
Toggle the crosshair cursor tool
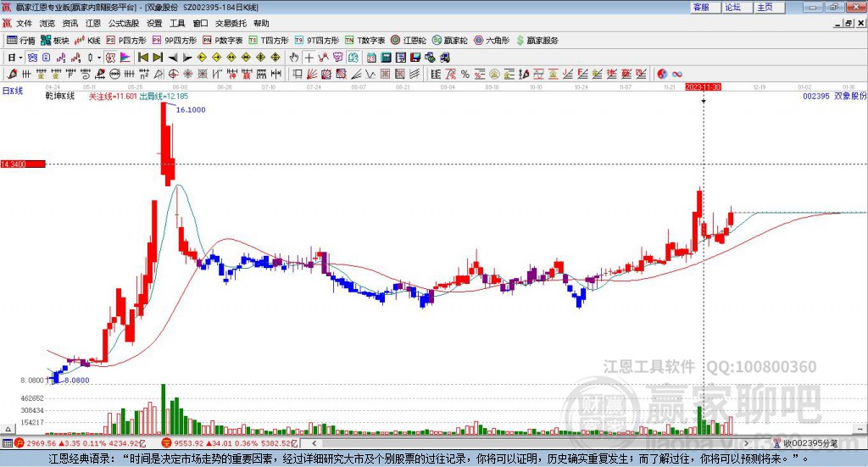309,58
